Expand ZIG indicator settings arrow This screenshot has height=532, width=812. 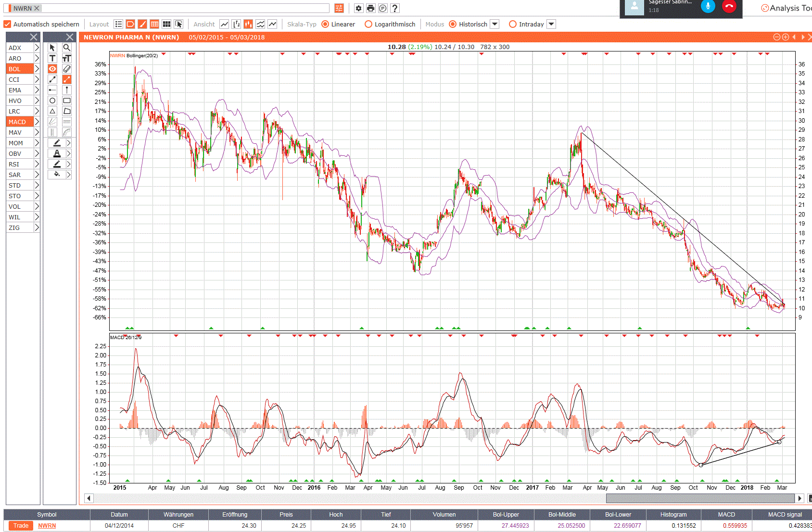[x=37, y=228]
